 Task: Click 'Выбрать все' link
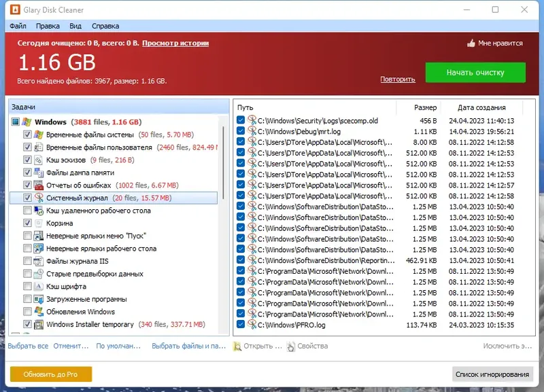click(x=28, y=346)
